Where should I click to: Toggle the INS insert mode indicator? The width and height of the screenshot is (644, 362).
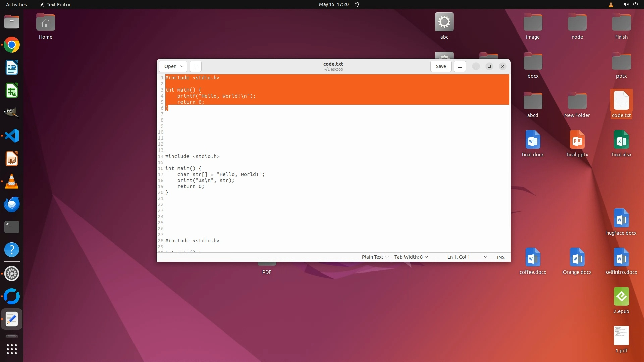tap(500, 257)
